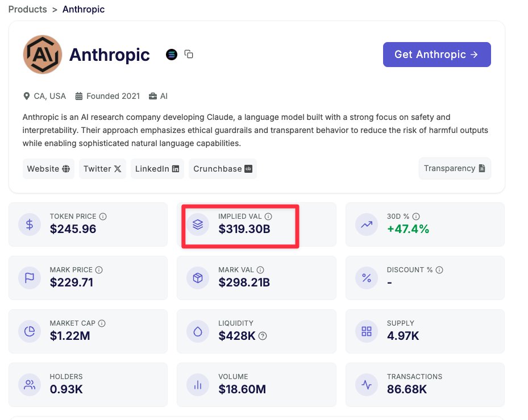
Task: Click the pie chart icon on Market Cap card
Action: click(30, 331)
